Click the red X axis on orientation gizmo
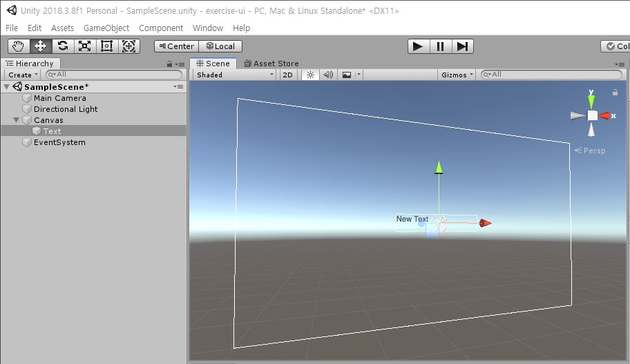630x364 pixels. pos(606,116)
